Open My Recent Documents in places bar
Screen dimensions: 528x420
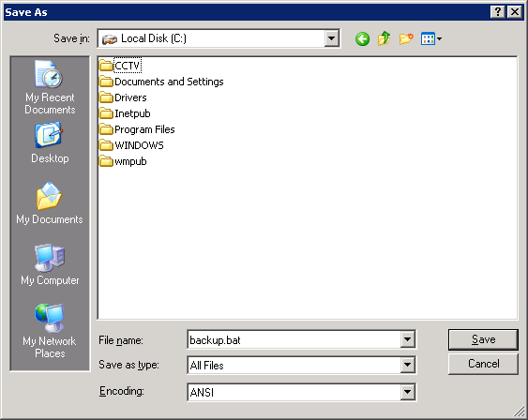click(x=50, y=87)
